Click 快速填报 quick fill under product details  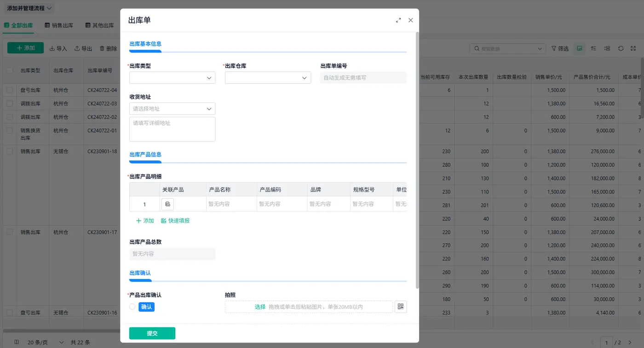pyautogui.click(x=175, y=221)
